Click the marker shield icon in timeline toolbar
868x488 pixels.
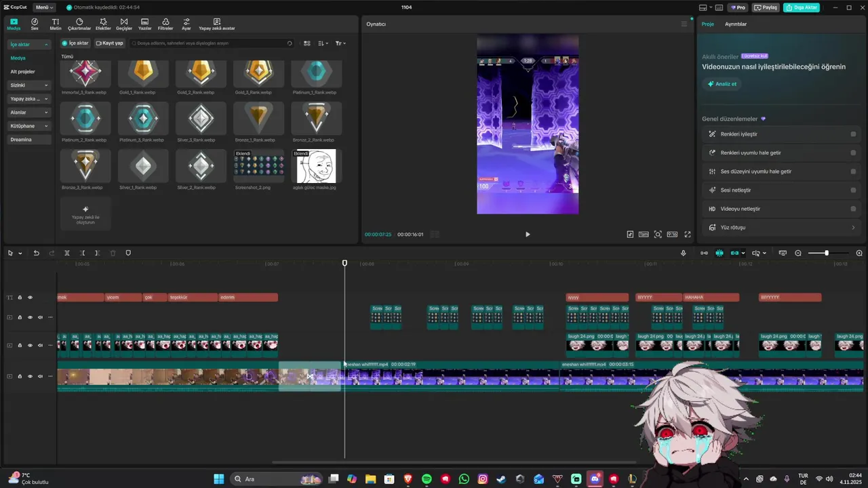(128, 253)
